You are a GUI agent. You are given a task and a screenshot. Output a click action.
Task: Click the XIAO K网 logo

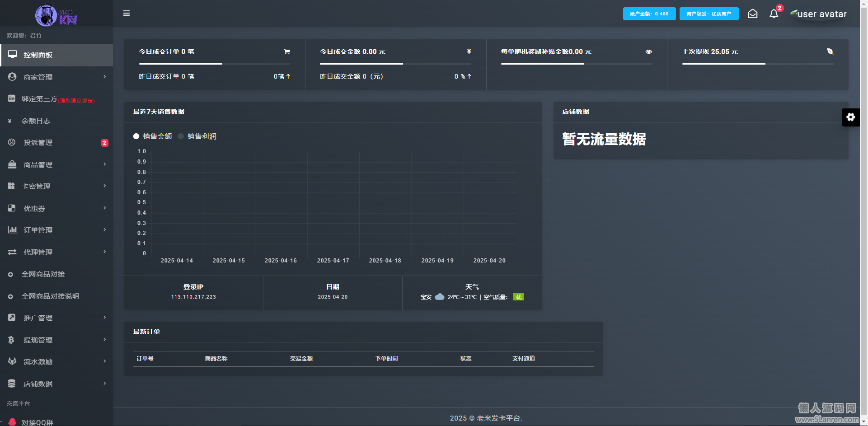56,15
